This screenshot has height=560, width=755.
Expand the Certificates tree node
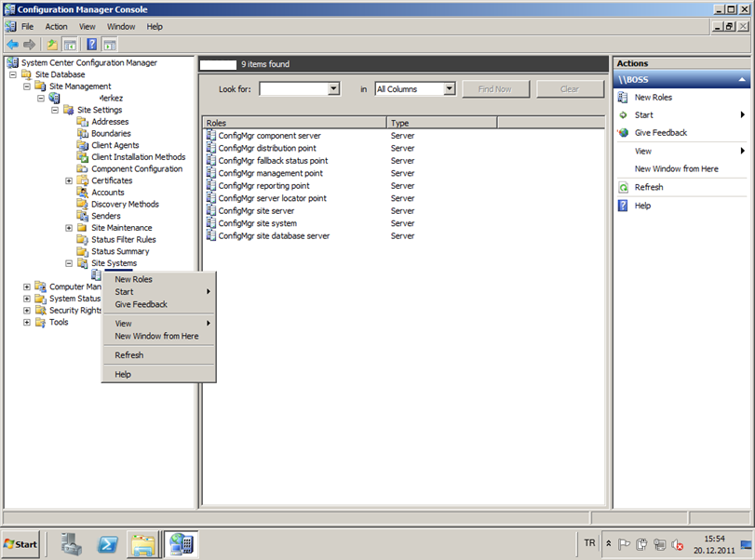click(69, 180)
